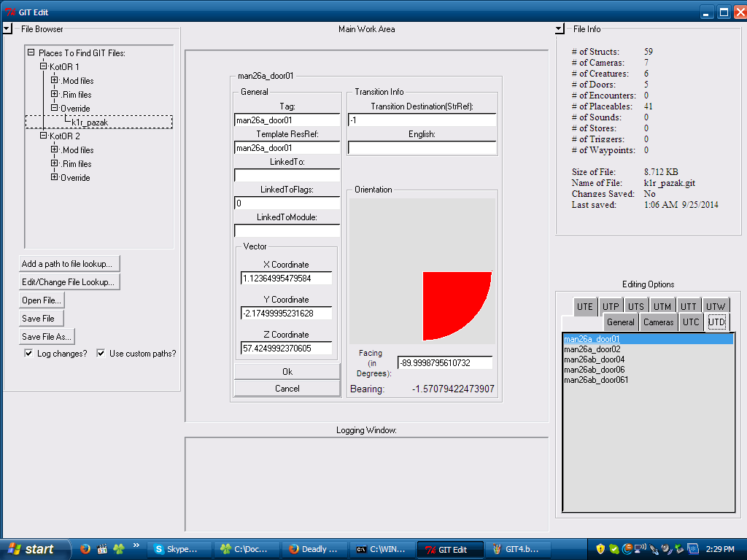Click the green clover quick launch icon
747x560 pixels.
tap(119, 549)
